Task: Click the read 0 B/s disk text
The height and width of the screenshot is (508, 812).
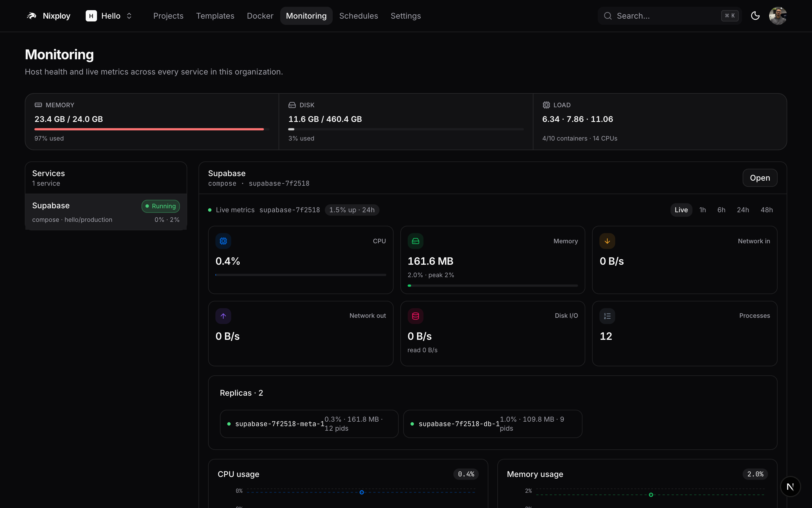Action: click(422, 350)
